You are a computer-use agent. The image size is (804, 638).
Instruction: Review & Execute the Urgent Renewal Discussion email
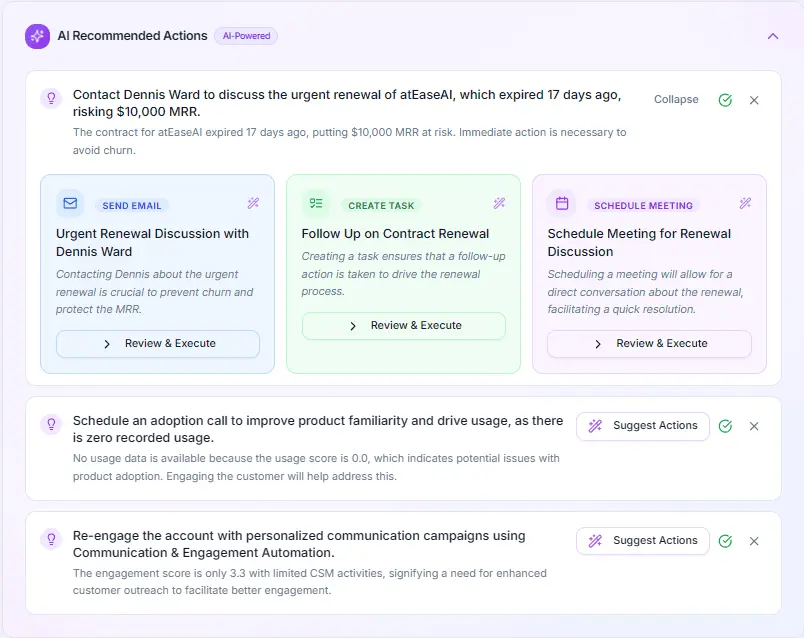click(158, 344)
